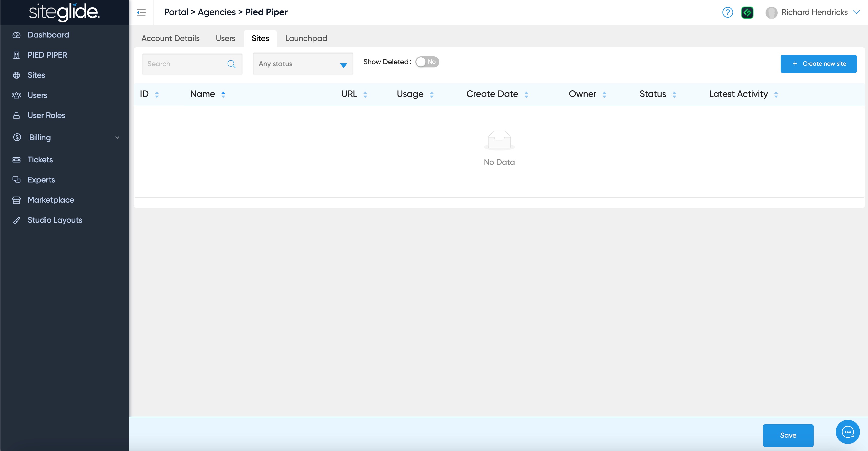Switch to the Account Details tab
Screen dimensions: 868x451
point(170,39)
